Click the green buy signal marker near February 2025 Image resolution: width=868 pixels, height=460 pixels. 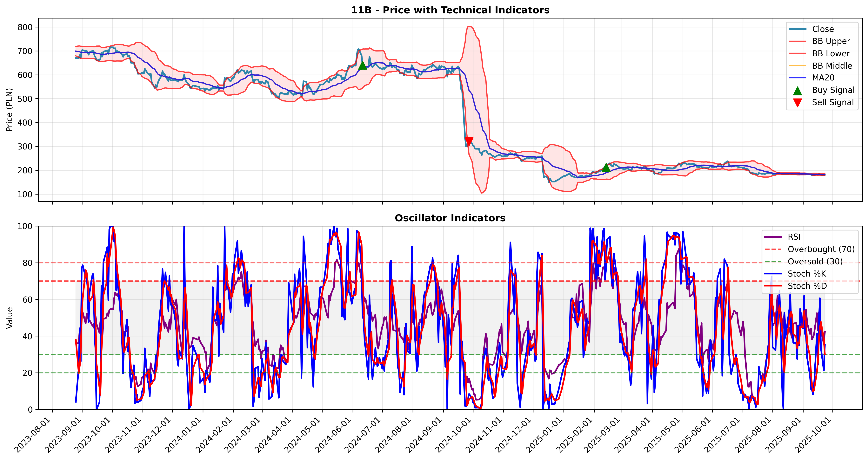(x=606, y=167)
